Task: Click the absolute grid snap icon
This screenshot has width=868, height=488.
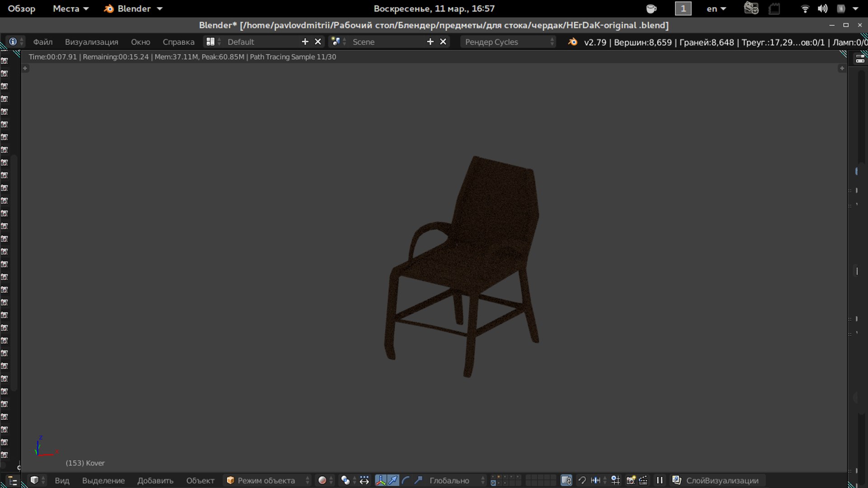Action: tap(615, 480)
